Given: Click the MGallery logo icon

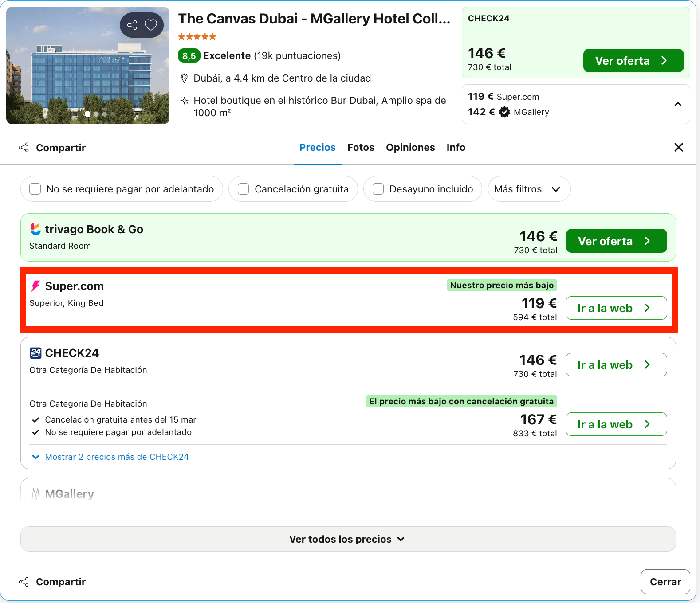Looking at the screenshot, I should 35,494.
